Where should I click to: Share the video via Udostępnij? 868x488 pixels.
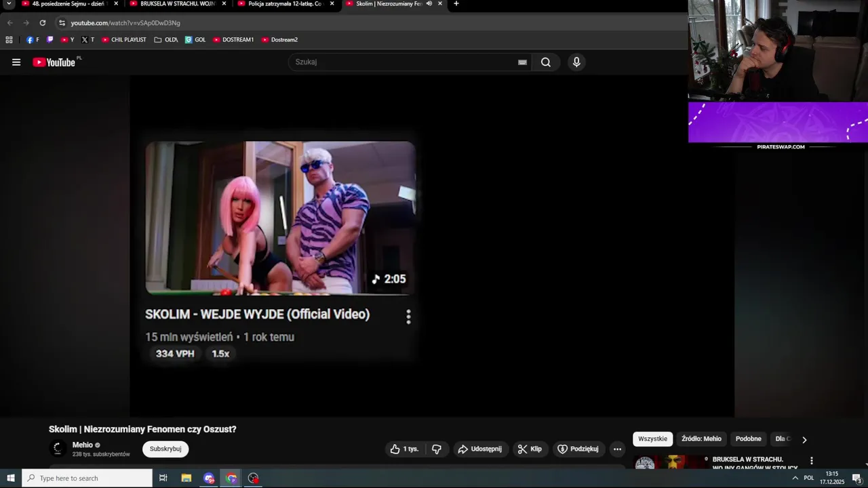pos(480,449)
